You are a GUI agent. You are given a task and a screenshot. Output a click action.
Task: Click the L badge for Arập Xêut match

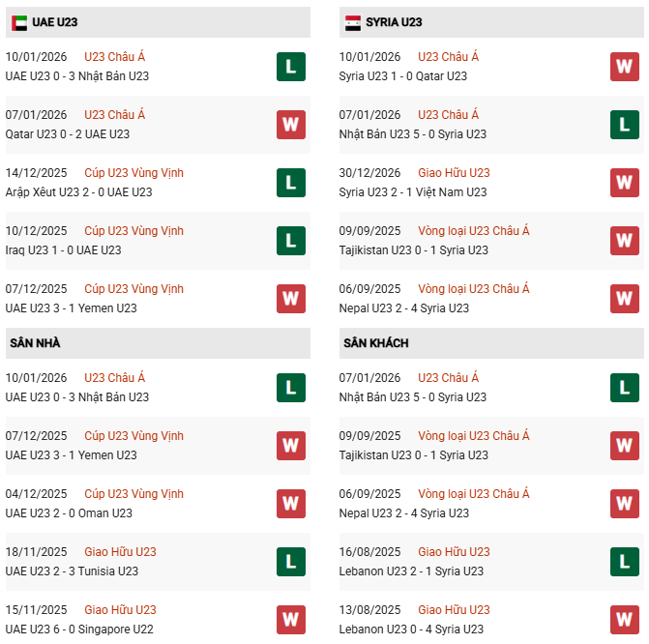click(x=290, y=183)
